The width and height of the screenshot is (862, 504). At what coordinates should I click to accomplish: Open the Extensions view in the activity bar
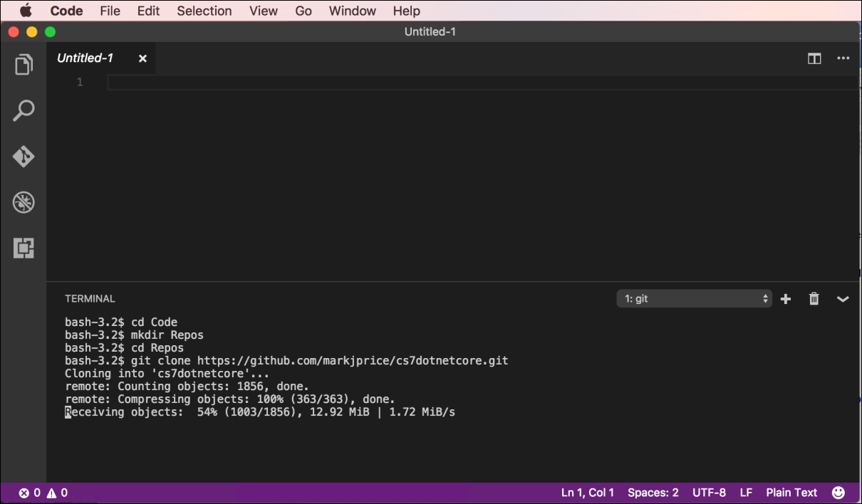(x=24, y=248)
